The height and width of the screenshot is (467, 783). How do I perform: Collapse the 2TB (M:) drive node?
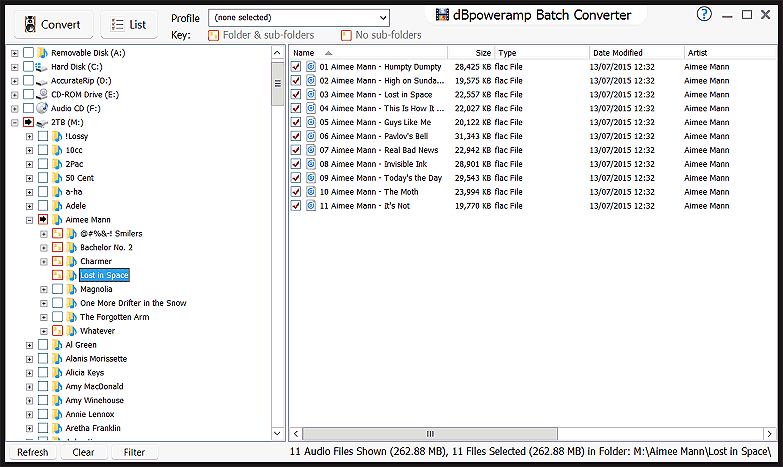click(x=14, y=122)
